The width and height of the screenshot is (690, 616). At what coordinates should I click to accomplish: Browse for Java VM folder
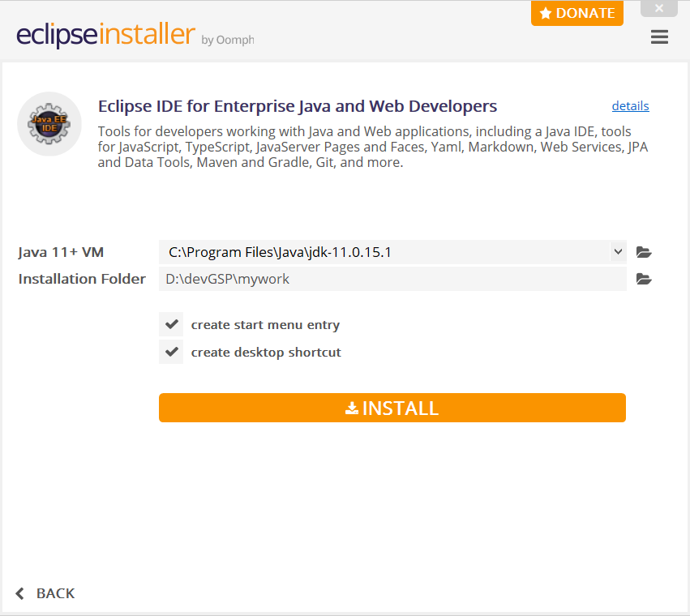[644, 252]
